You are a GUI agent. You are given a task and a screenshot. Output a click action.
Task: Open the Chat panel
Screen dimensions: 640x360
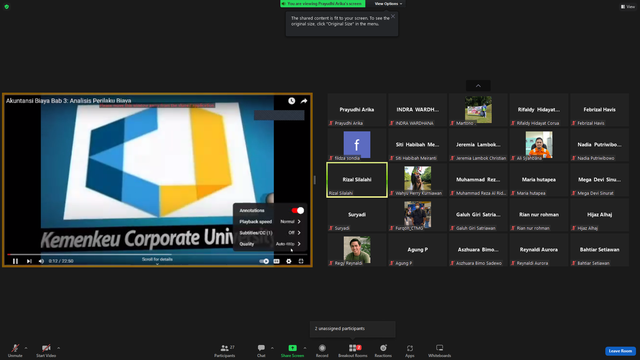[261, 350]
